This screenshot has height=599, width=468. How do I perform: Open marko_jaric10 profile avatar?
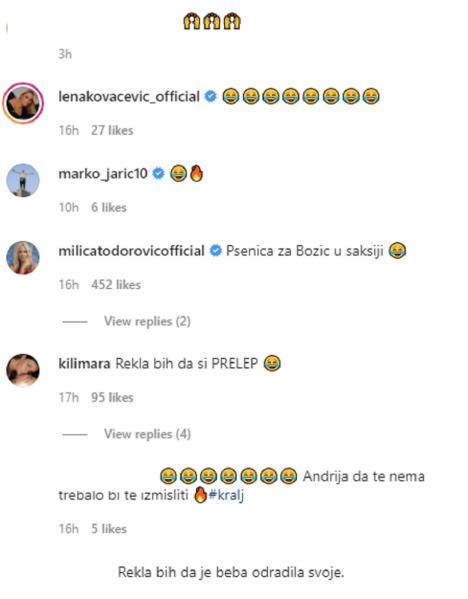pyautogui.click(x=23, y=180)
